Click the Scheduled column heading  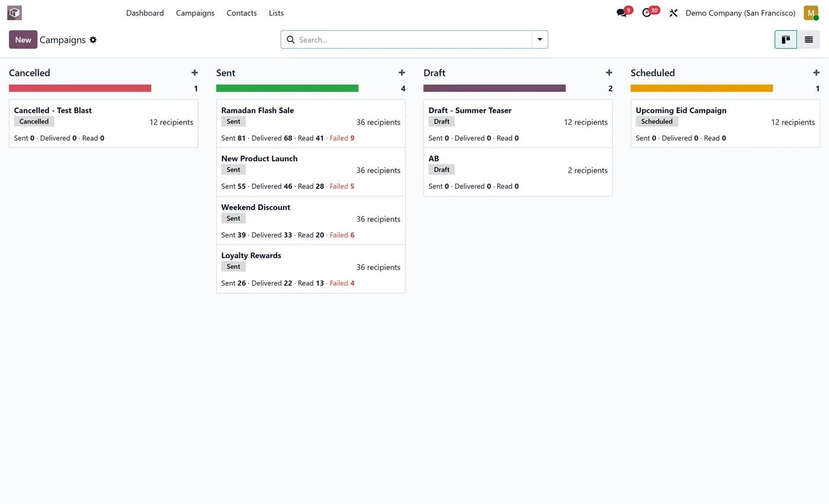[x=653, y=73]
